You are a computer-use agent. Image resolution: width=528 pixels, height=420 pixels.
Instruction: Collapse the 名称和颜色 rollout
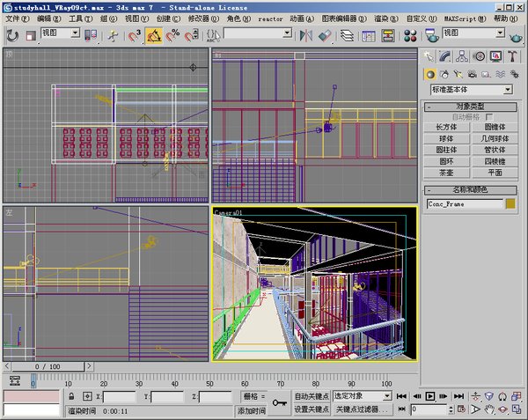point(471,190)
